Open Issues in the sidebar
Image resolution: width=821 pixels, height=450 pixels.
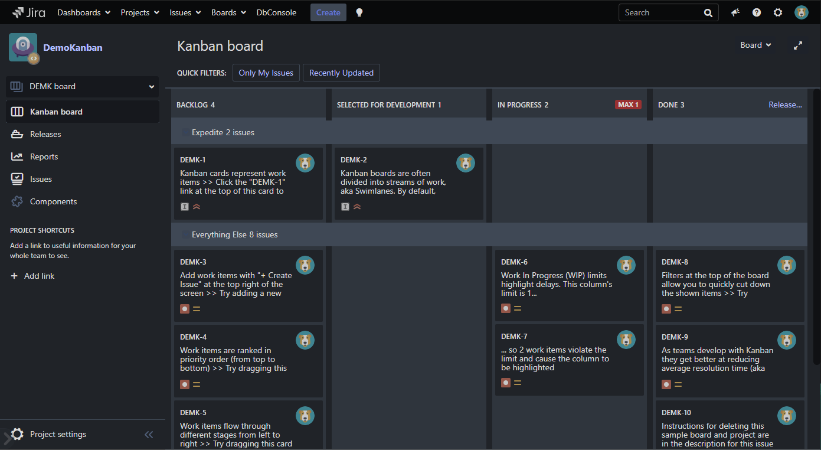(41, 179)
